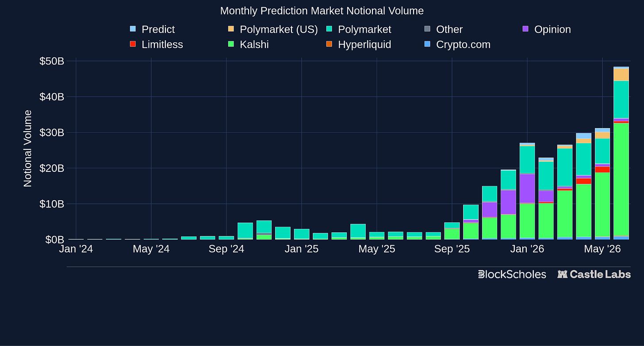Screen dimensions: 644x346
Task: Click the Sep '24 x-axis label
Action: (226, 249)
